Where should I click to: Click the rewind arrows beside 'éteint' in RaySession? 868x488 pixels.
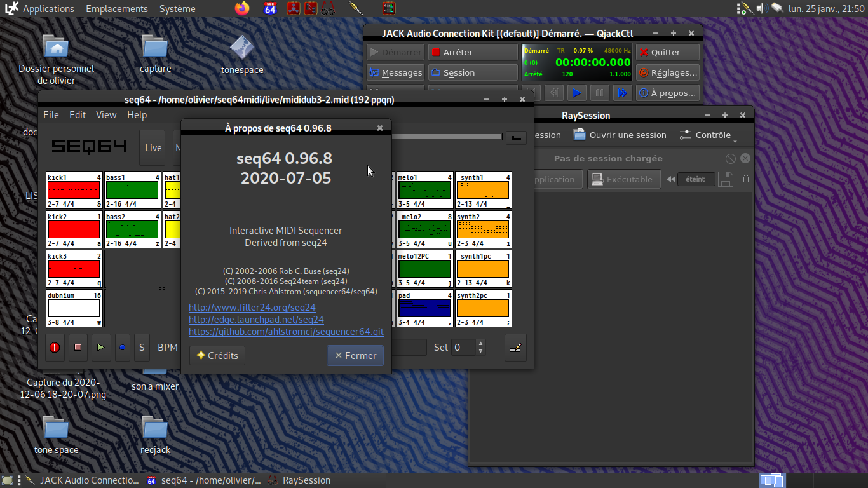(x=670, y=179)
